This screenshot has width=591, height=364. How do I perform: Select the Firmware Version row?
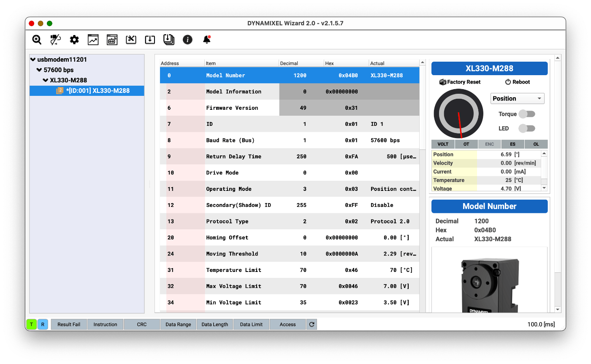point(290,108)
